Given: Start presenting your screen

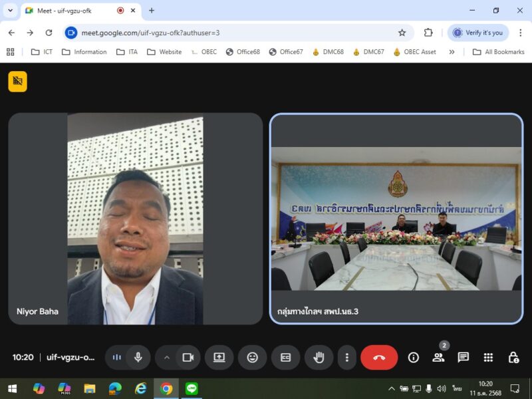Looking at the screenshot, I should point(219,357).
